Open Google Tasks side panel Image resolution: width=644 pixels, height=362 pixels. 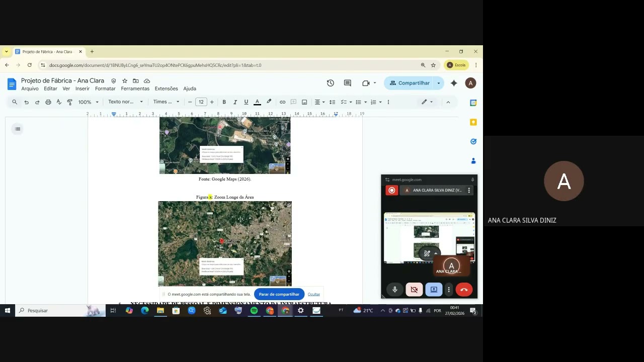(473, 142)
